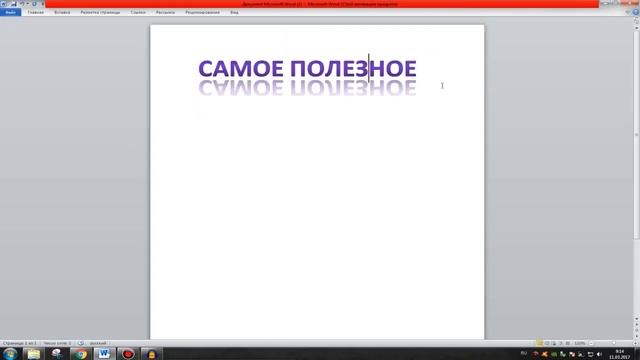Open the Рецензирование ribbon tab
The width and height of the screenshot is (640, 360).
click(202, 12)
